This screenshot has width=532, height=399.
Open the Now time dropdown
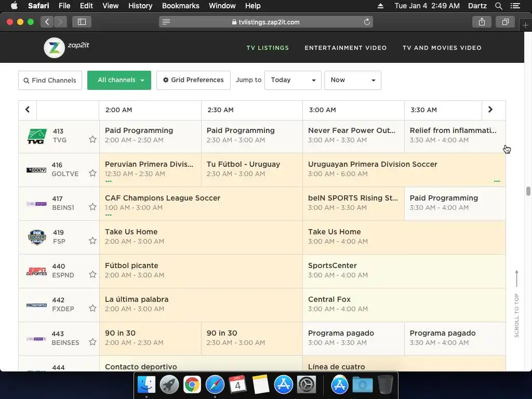[353, 81]
